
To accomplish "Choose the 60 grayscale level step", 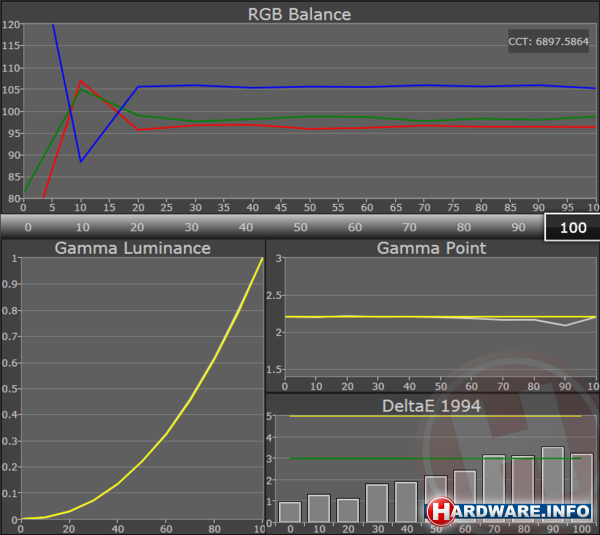I will coord(354,227).
